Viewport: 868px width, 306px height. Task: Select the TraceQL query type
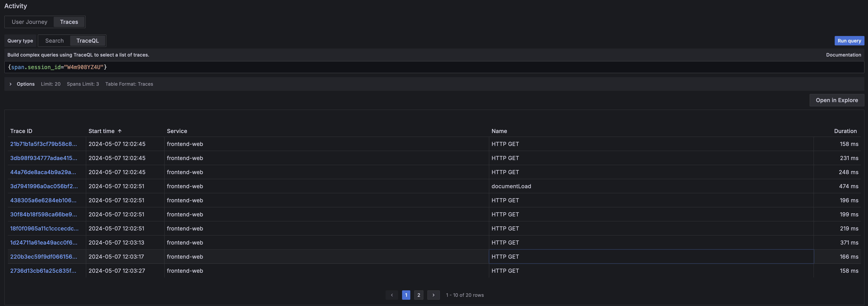tap(88, 40)
